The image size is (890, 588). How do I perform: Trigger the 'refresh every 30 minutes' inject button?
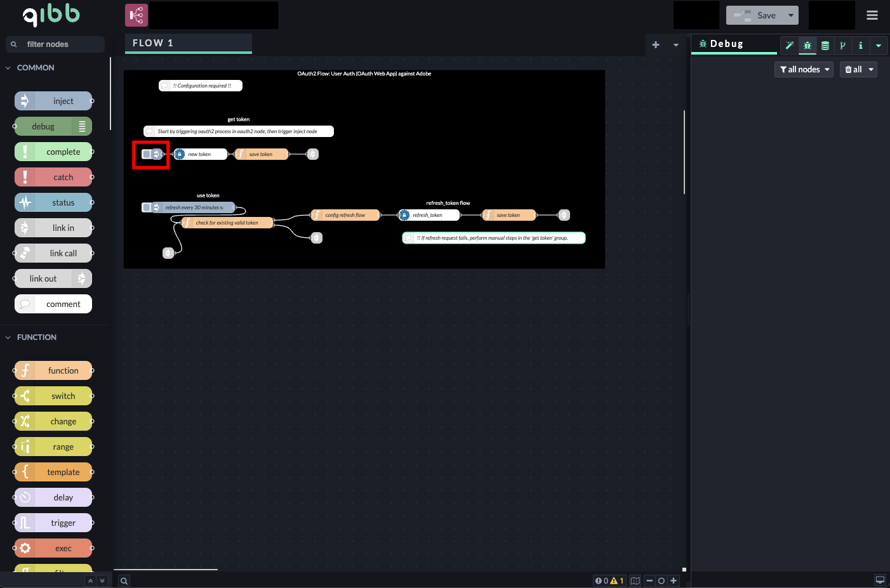point(147,207)
